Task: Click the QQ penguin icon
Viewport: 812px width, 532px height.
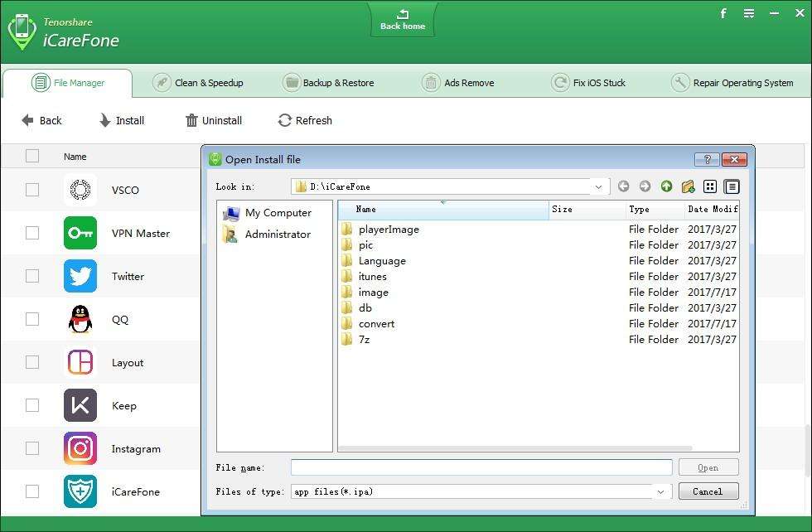Action: point(80,319)
